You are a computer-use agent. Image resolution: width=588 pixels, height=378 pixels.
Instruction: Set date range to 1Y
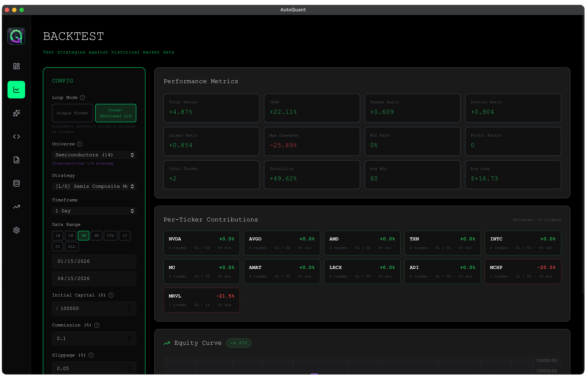click(x=125, y=236)
